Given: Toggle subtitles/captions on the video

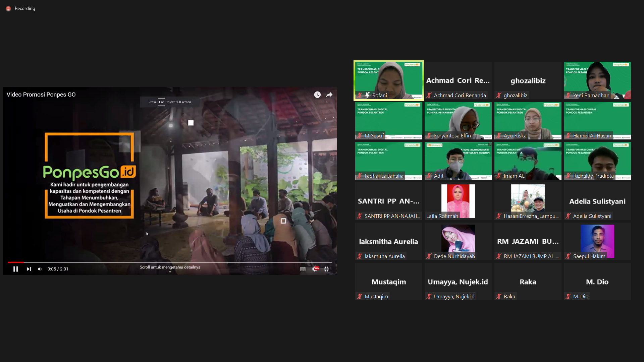Looking at the screenshot, I should [x=303, y=269].
